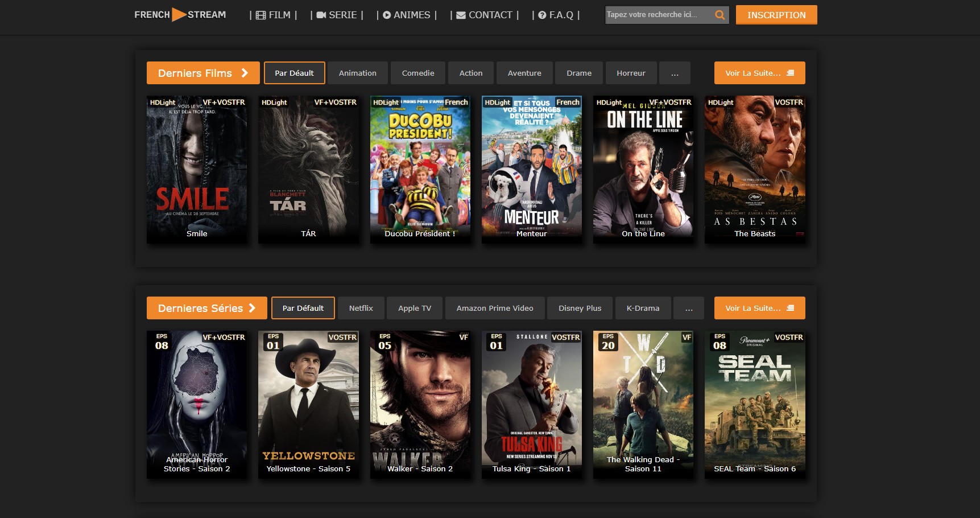Open The Beasts movie poster

(755, 170)
